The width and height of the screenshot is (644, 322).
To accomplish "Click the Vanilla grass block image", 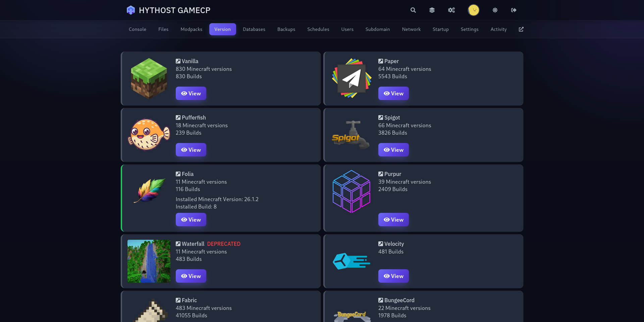I will pos(149,79).
